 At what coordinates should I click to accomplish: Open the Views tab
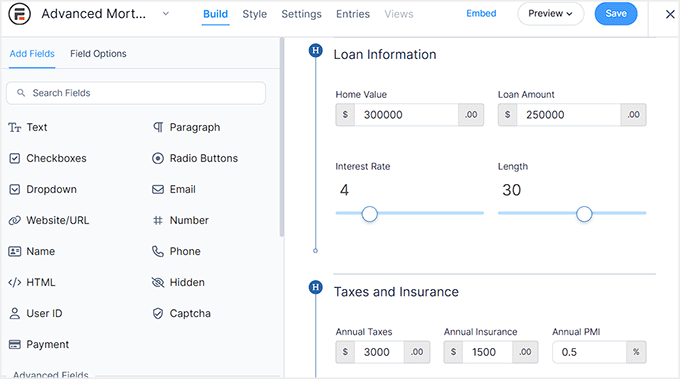coord(399,14)
